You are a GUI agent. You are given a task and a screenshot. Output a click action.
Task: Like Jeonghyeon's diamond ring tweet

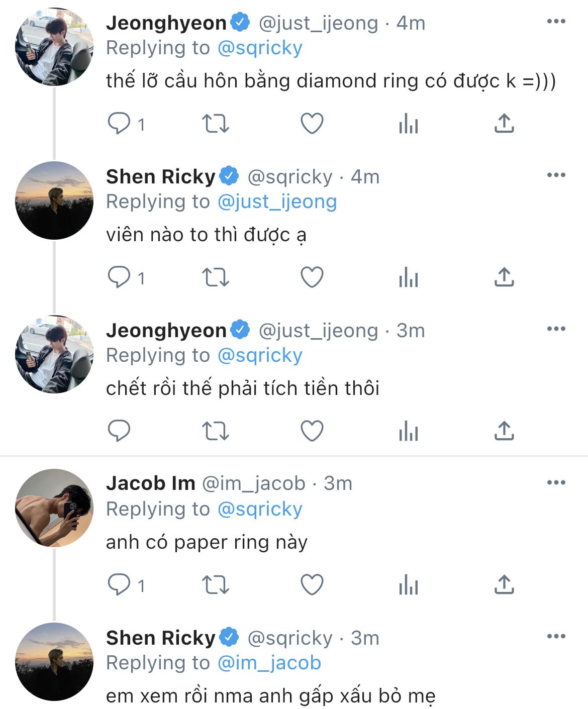(312, 124)
